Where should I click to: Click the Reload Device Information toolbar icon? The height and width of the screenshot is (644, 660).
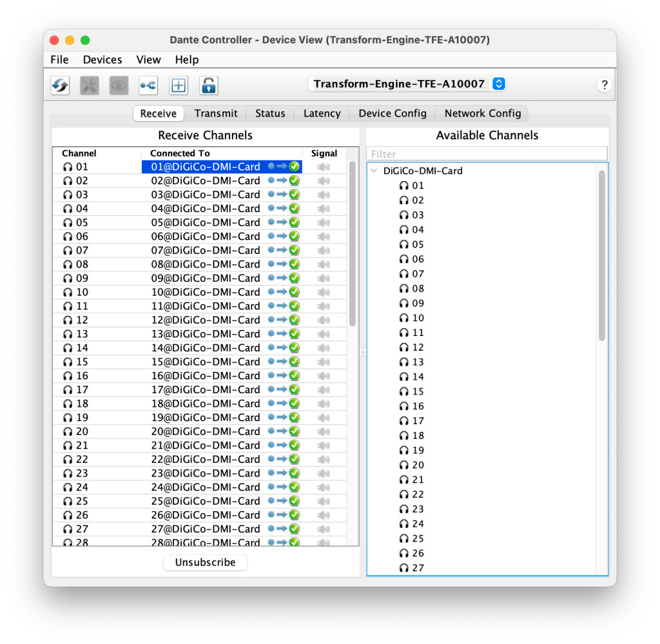(60, 86)
